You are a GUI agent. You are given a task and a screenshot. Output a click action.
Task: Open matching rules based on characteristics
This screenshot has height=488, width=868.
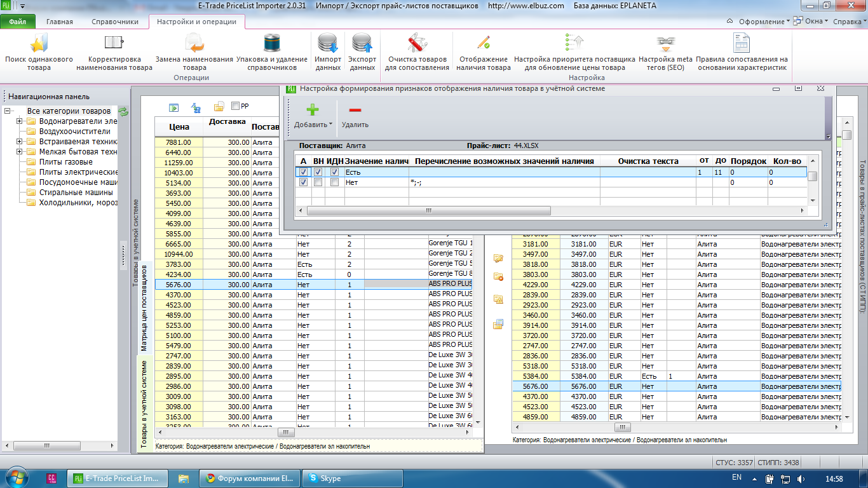click(x=742, y=53)
